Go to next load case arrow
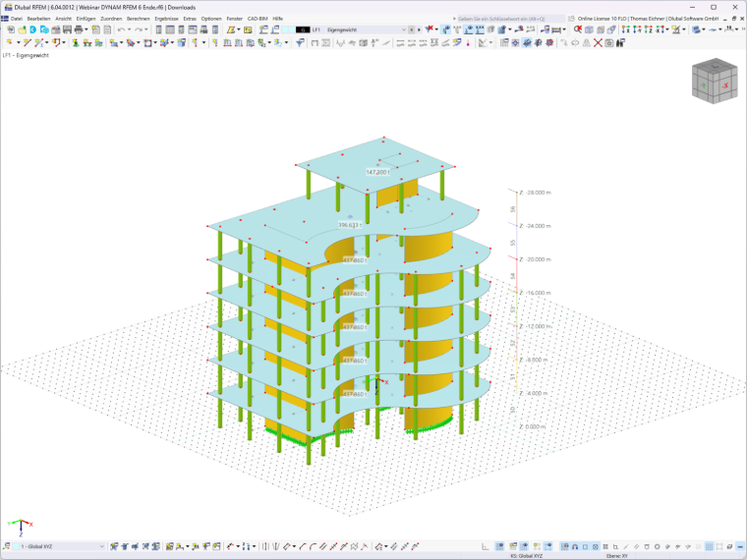The height and width of the screenshot is (560, 747). (x=420, y=29)
